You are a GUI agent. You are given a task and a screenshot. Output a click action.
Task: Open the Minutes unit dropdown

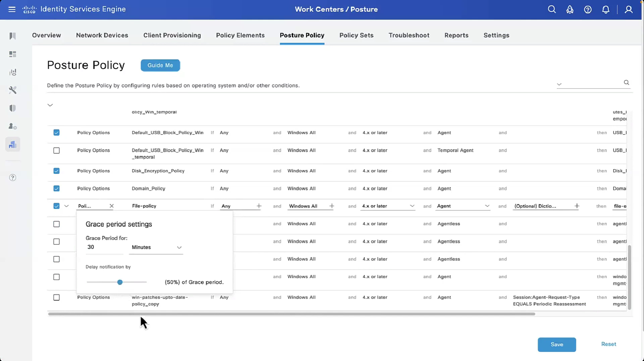click(156, 247)
